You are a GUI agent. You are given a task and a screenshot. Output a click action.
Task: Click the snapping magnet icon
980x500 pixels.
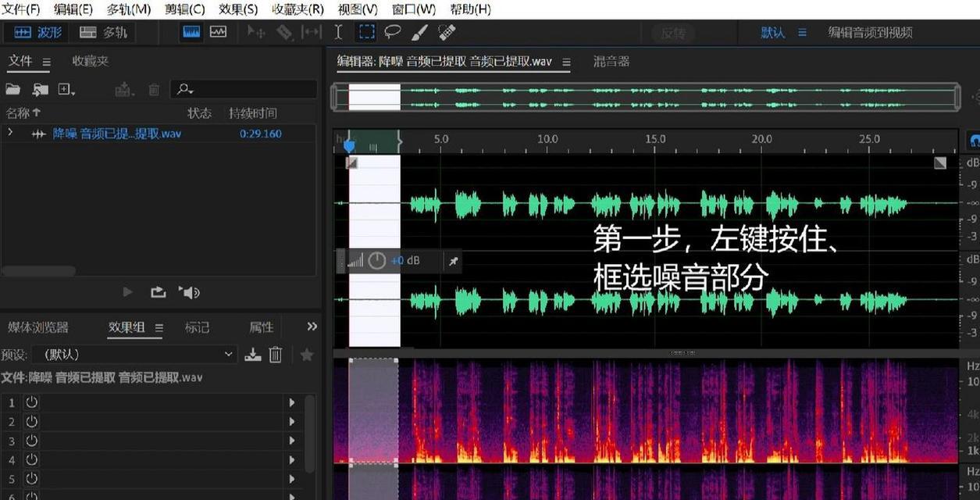pyautogui.click(x=974, y=141)
